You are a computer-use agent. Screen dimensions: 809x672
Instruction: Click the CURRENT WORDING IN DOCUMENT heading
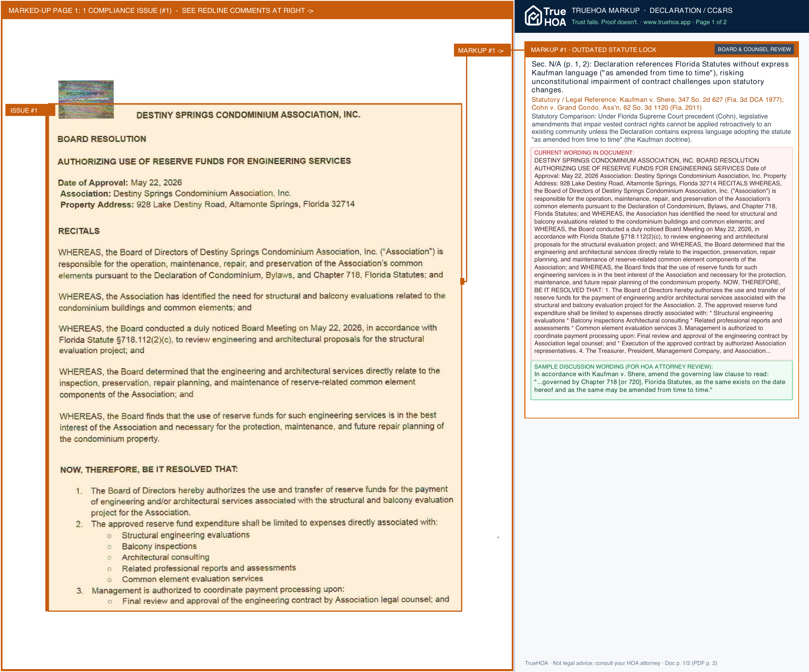tap(584, 153)
